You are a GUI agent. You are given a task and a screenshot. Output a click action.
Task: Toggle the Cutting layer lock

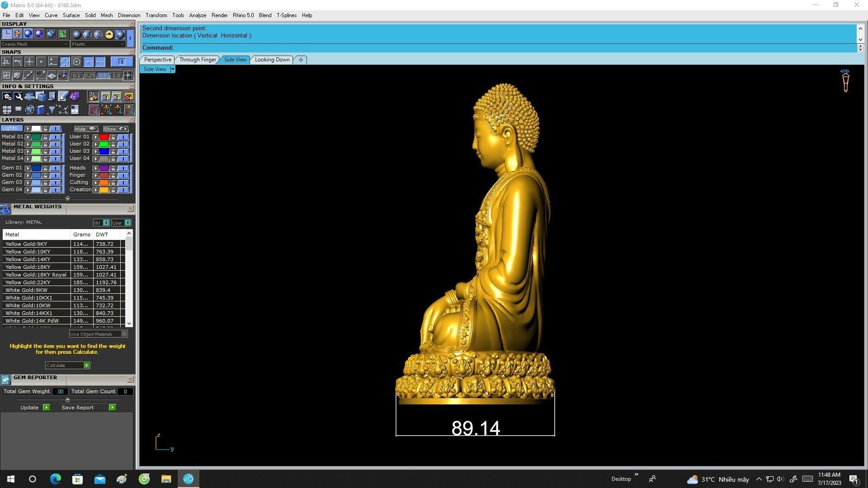[113, 183]
